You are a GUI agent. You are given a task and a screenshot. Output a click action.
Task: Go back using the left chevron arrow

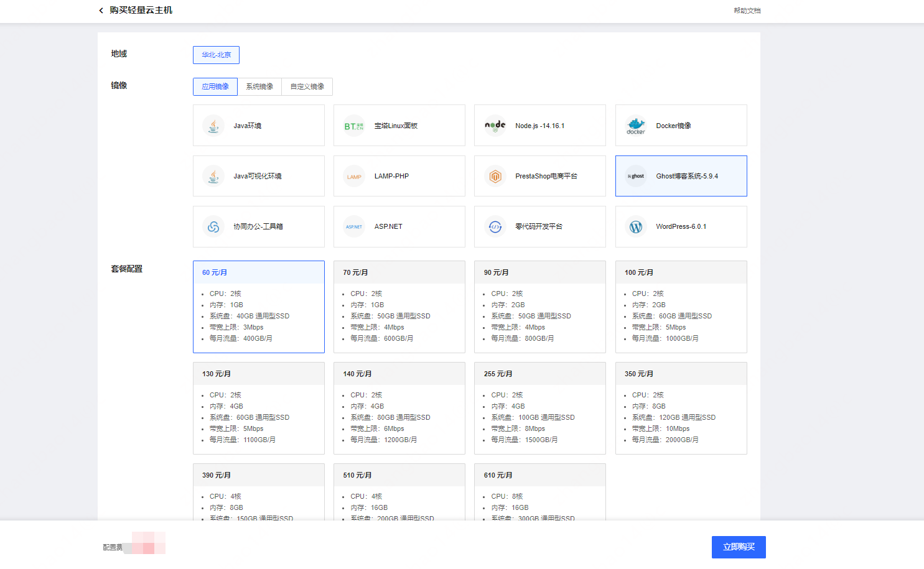point(101,11)
